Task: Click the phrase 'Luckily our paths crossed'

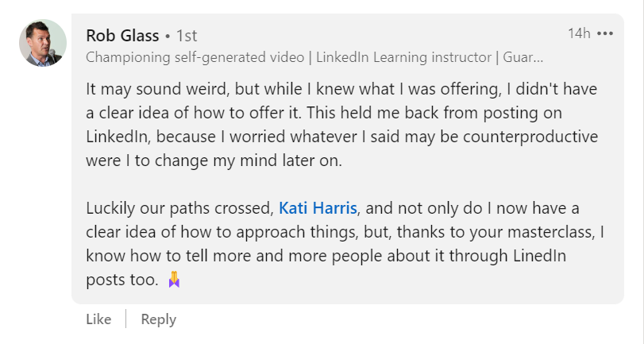Action: click(x=179, y=209)
